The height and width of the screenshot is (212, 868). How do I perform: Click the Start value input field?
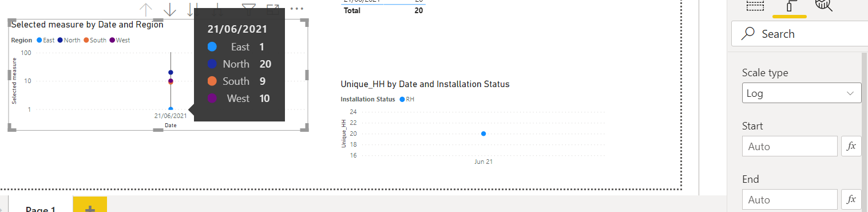790,146
